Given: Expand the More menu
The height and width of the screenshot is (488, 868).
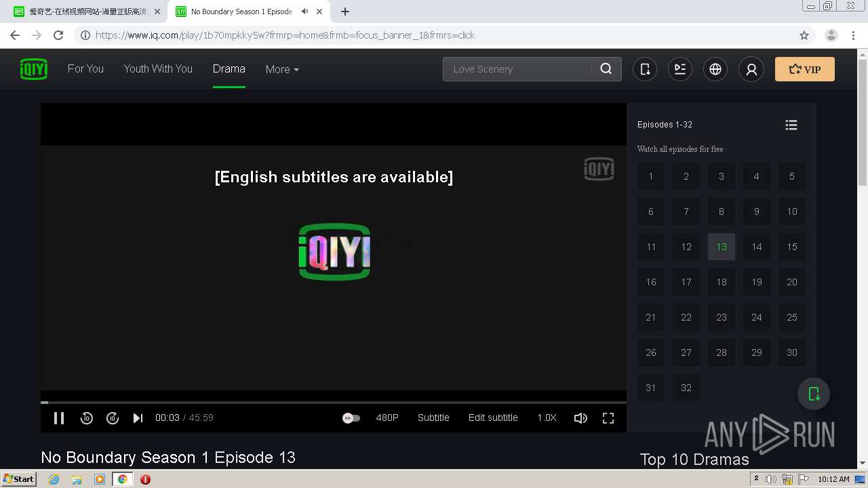Looking at the screenshot, I should [x=282, y=69].
